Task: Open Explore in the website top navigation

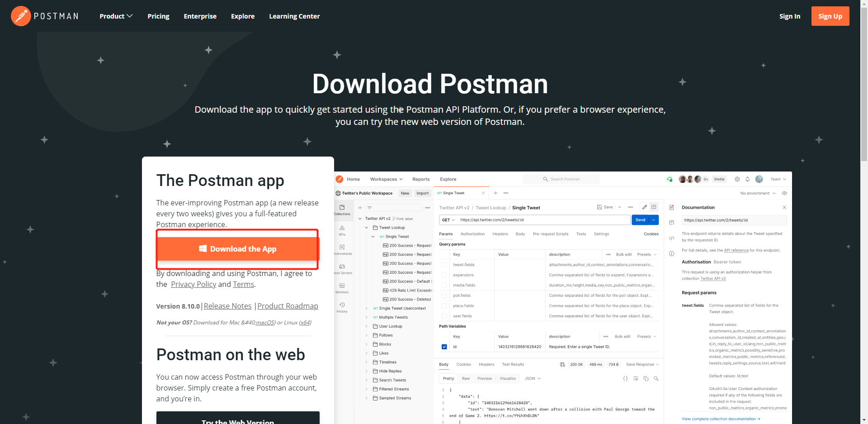Action: pos(243,16)
